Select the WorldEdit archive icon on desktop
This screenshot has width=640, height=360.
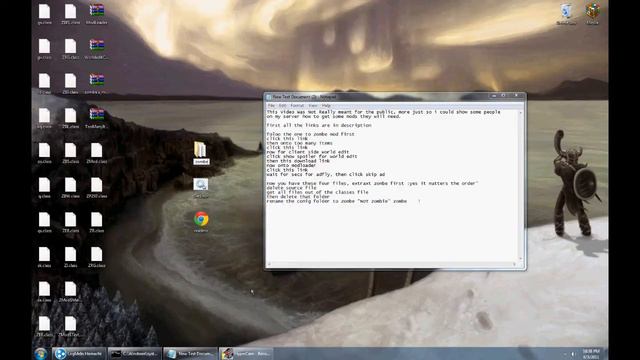pyautogui.click(x=97, y=48)
